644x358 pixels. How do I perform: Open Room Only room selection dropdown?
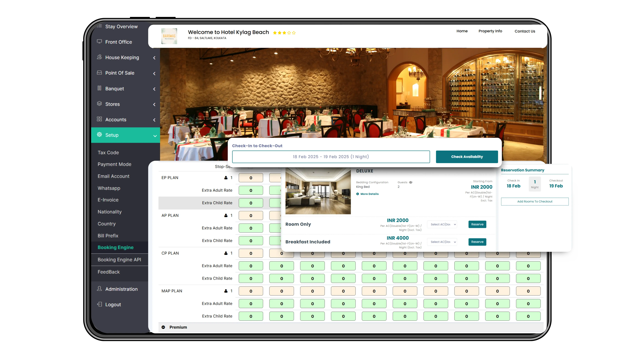tap(442, 224)
